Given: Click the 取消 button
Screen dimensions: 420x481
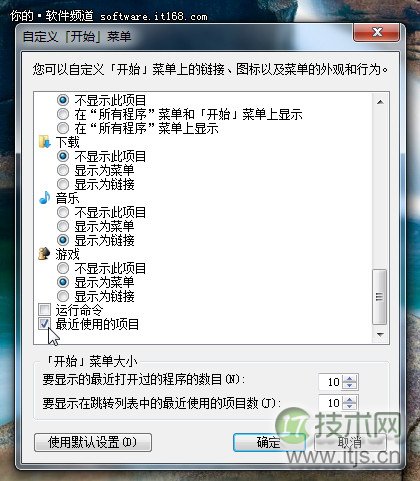Looking at the screenshot, I should pyautogui.click(x=350, y=442).
